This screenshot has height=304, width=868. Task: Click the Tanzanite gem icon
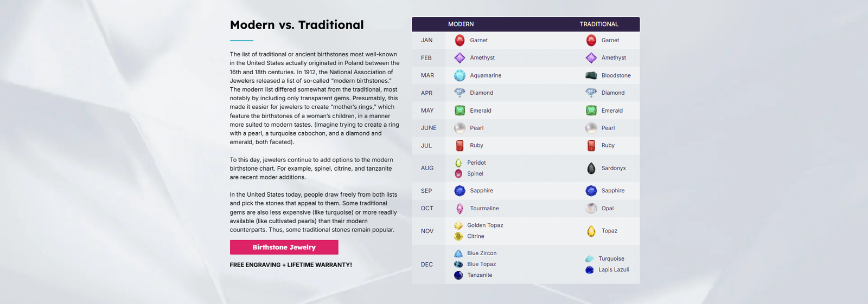[458, 275]
